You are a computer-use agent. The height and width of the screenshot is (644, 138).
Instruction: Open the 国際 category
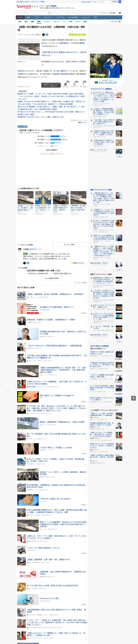(32, 22)
